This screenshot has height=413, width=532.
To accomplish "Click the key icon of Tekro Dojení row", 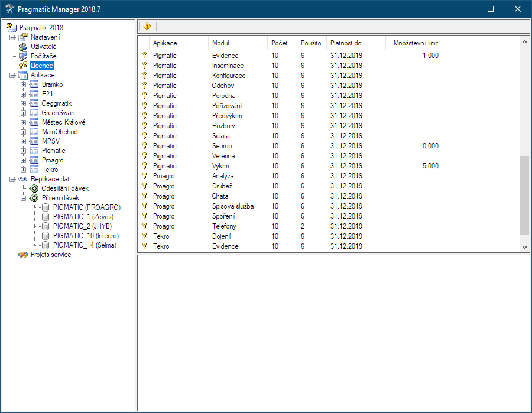I will pos(145,236).
